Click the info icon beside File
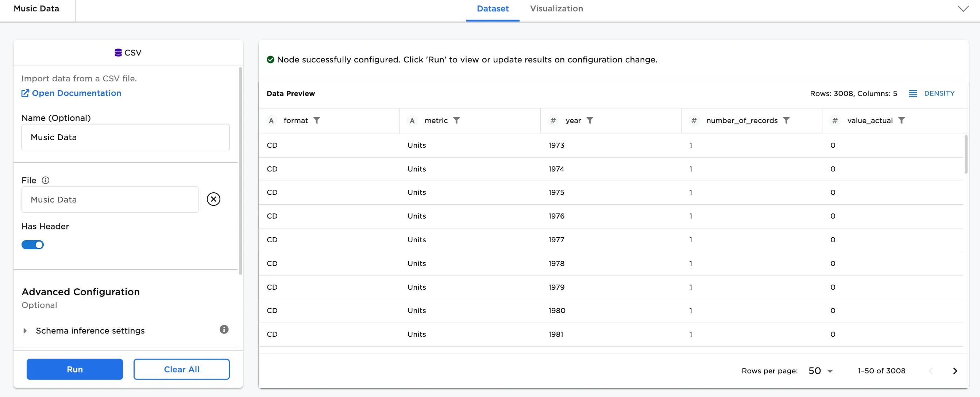 [45, 180]
